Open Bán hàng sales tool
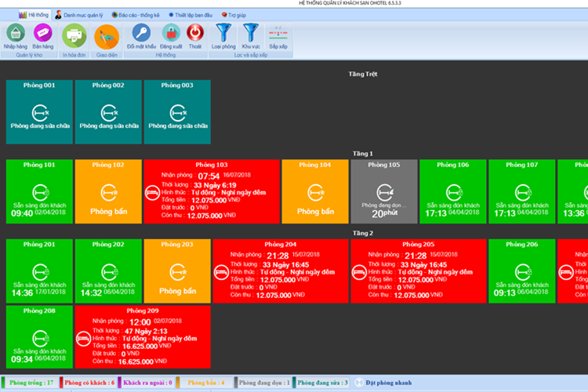This screenshot has height=392, width=588. pyautogui.click(x=43, y=36)
